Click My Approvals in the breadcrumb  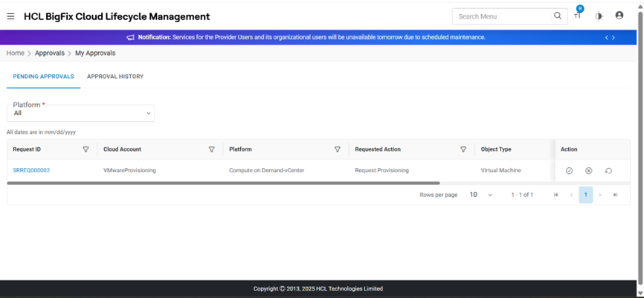95,53
